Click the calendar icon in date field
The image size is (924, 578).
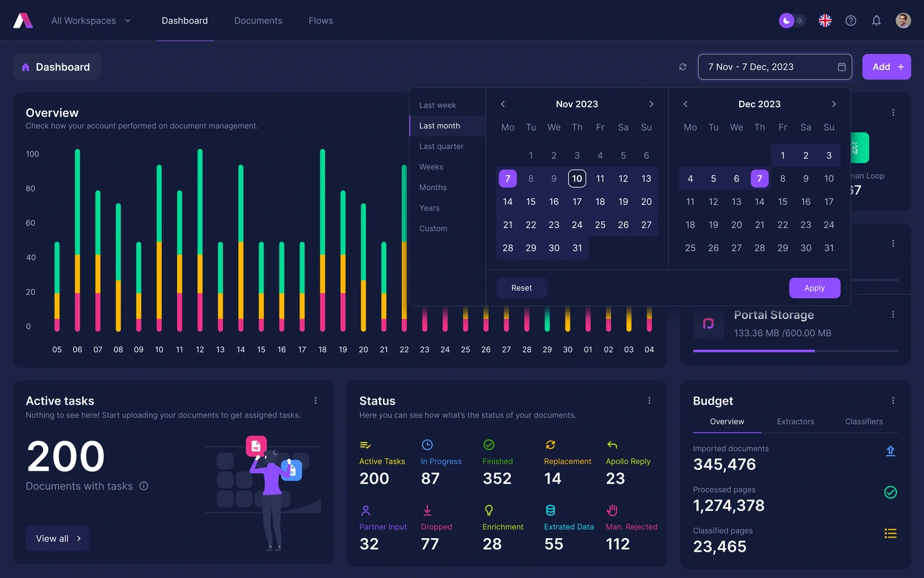(x=842, y=67)
